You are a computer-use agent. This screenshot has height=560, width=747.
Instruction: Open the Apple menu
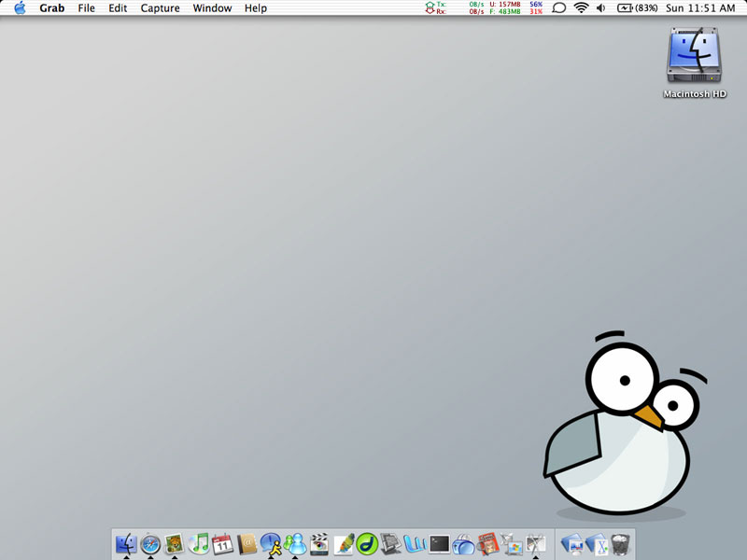point(20,8)
